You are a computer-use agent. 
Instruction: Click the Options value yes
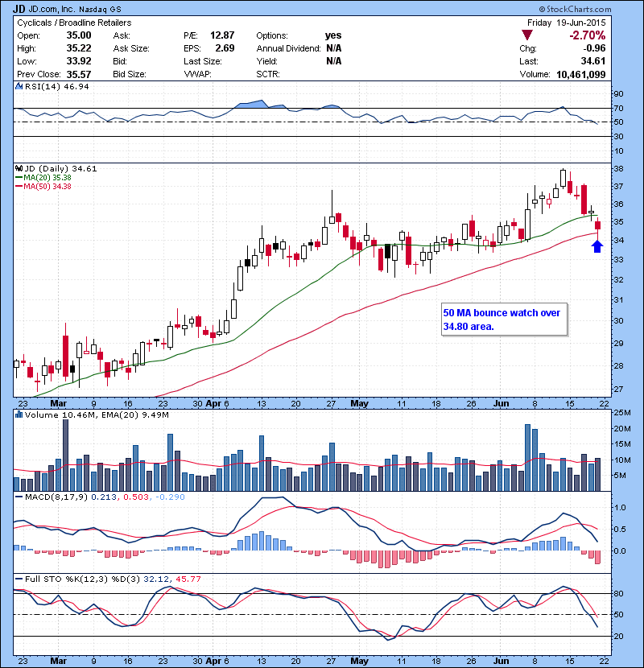tap(333, 35)
